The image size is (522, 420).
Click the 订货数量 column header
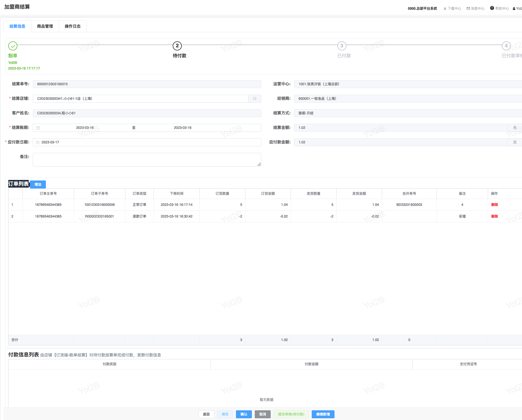(x=222, y=194)
